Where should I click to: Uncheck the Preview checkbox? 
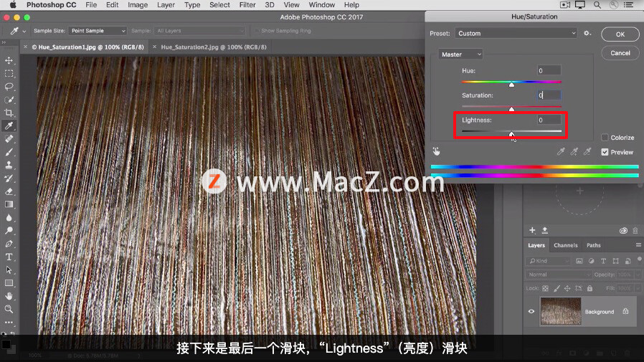(605, 152)
